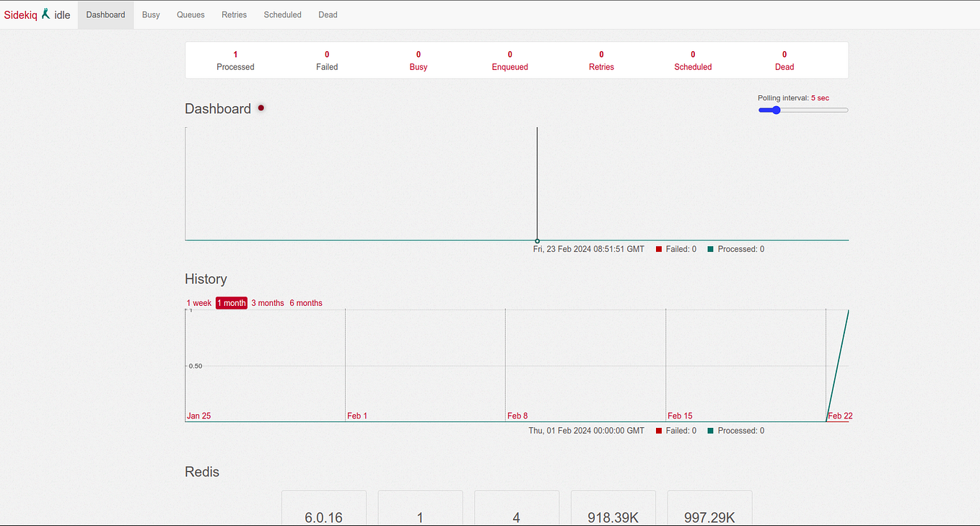Open the Busy tab
Image resolution: width=980 pixels, height=526 pixels.
[x=151, y=14]
